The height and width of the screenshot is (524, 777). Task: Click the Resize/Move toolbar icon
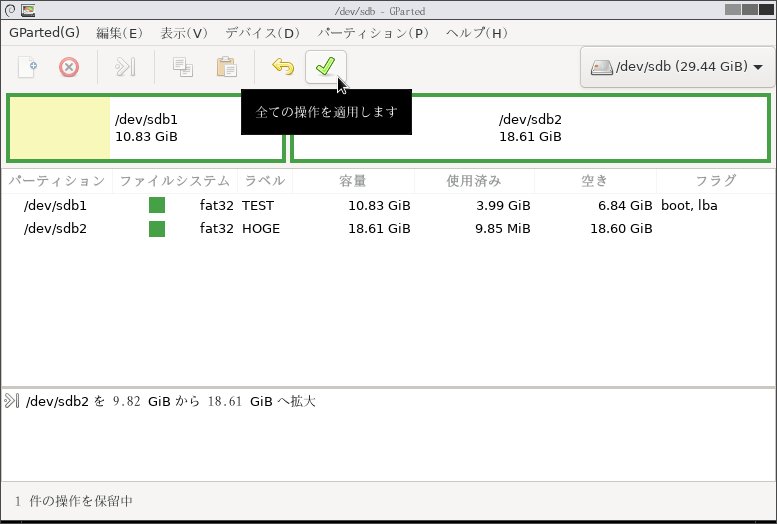(x=125, y=67)
